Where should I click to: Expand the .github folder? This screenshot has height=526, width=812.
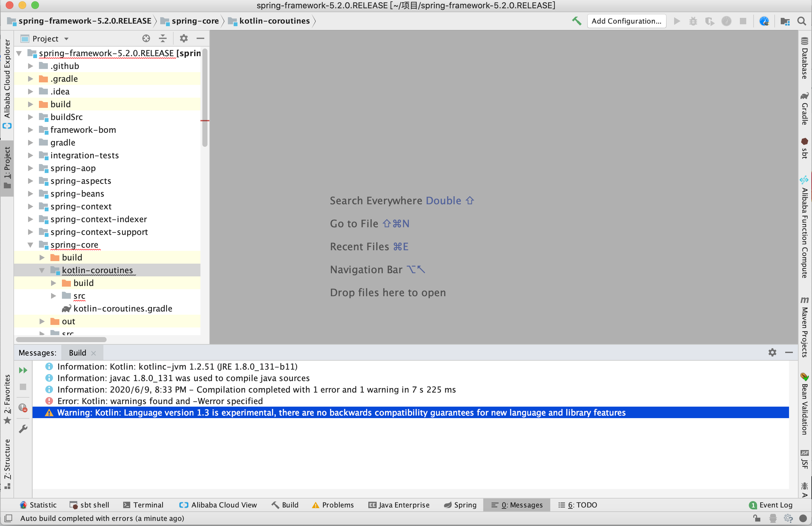[30, 66]
